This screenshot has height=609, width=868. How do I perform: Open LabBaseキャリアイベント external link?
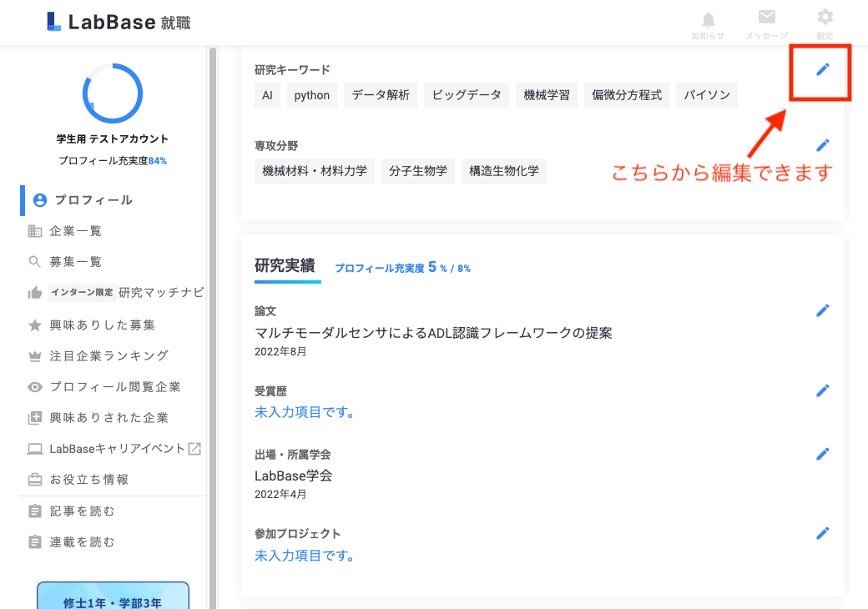point(117,449)
